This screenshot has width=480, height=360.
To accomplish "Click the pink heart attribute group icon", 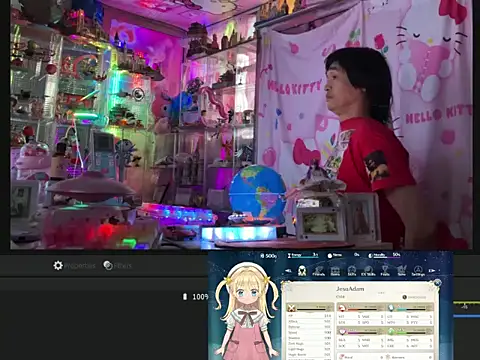I will [x=342, y=331].
